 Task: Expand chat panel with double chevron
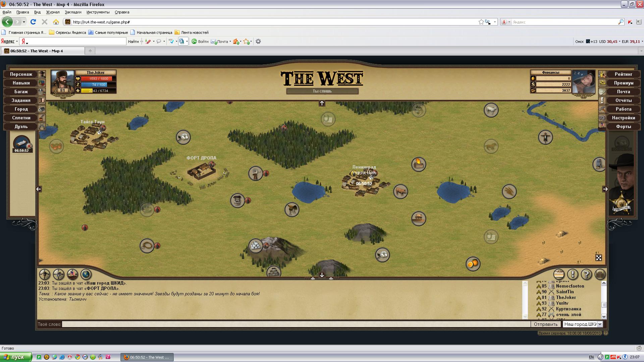(313, 279)
